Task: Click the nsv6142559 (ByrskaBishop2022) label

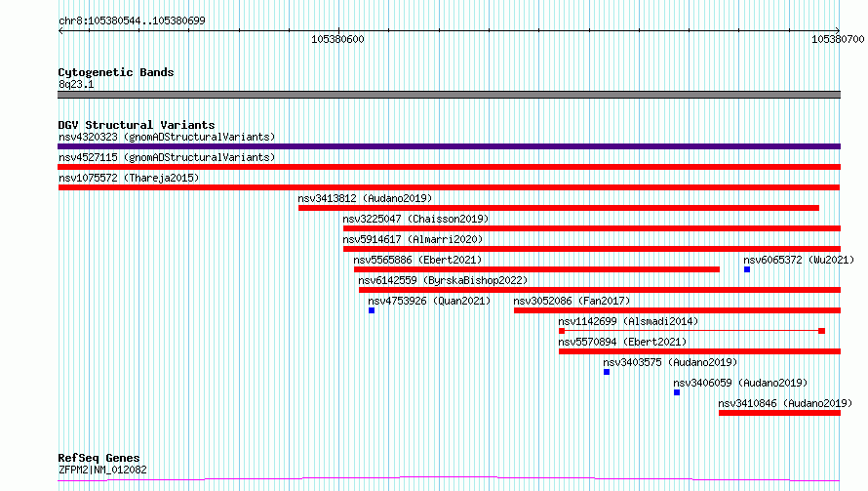Action: (x=443, y=280)
